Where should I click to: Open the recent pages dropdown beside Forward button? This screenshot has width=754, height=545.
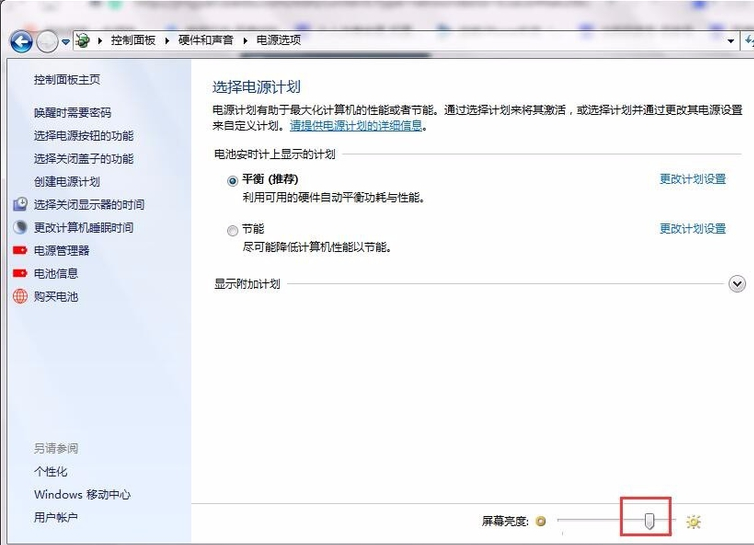coord(66,41)
